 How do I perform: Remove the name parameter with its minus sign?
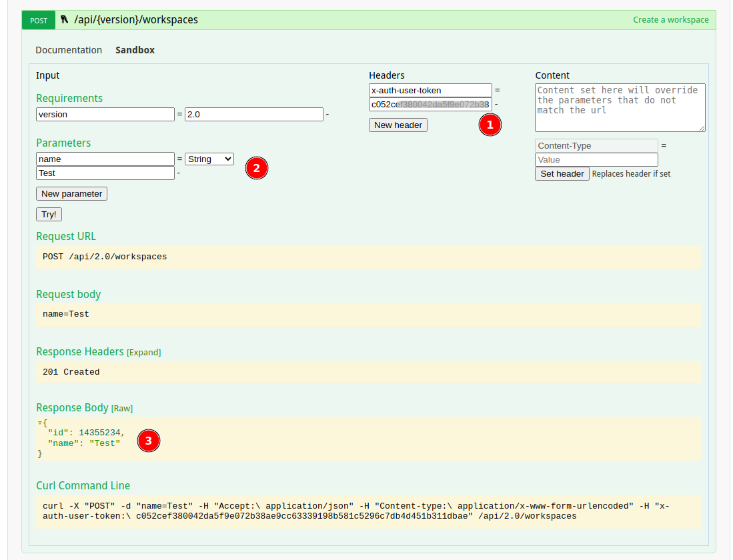point(179,173)
